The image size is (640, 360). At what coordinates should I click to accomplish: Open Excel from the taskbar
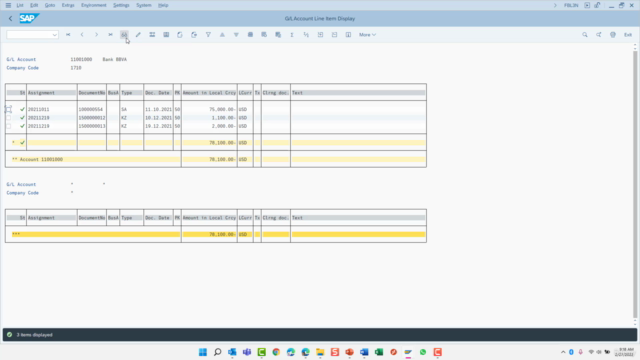point(379,352)
